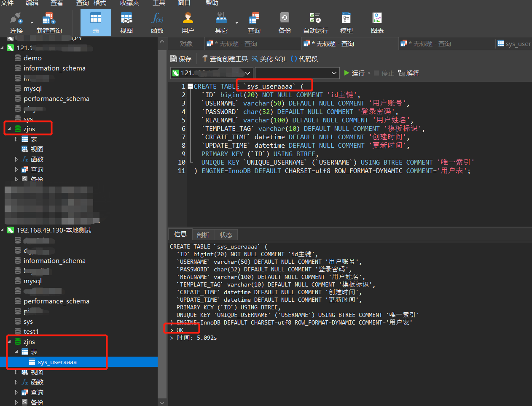Switch to the 对象 objects tab
This screenshot has height=406, width=532.
(x=186, y=43)
